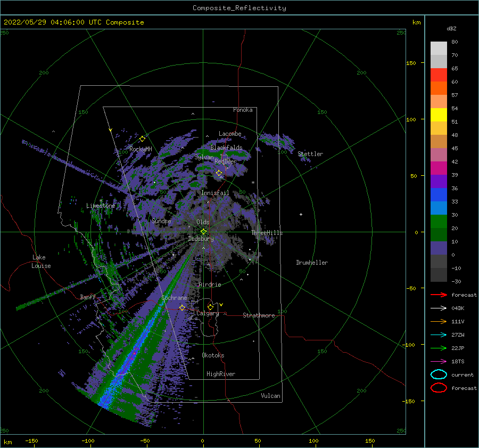Click the HighRiver label
Screen dimensions: 479x448
(x=221, y=374)
